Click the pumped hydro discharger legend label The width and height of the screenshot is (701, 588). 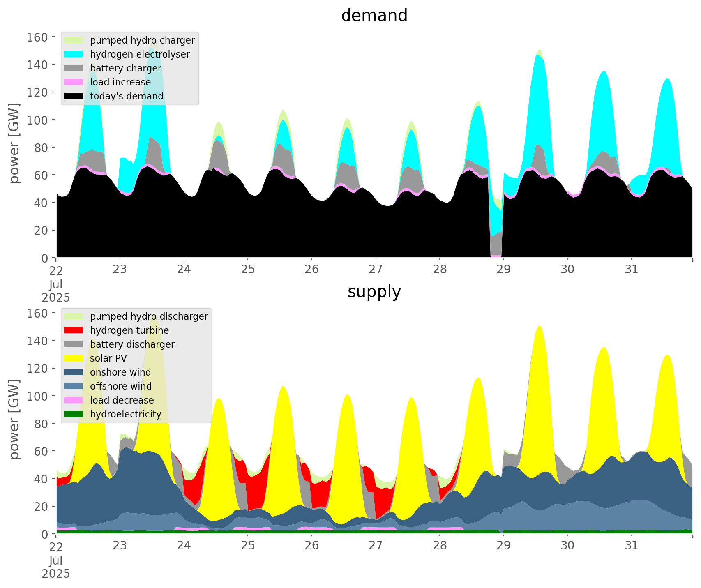pyautogui.click(x=149, y=316)
